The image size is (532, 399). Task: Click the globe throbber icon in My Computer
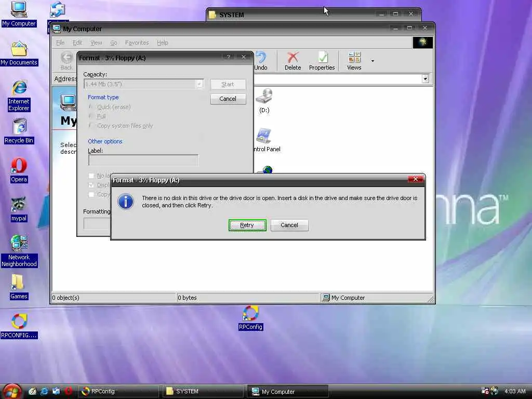[422, 43]
